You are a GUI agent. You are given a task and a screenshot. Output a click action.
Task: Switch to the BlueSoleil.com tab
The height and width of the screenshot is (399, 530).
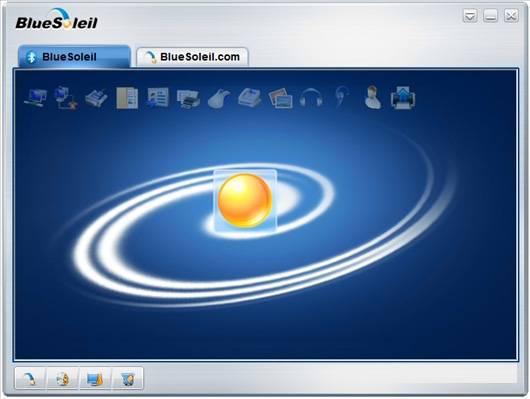pyautogui.click(x=192, y=57)
